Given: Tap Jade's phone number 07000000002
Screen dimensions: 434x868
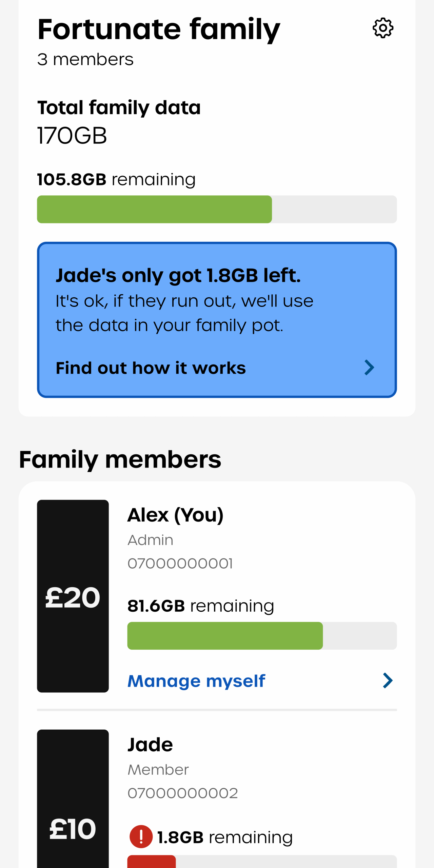Looking at the screenshot, I should click(183, 793).
